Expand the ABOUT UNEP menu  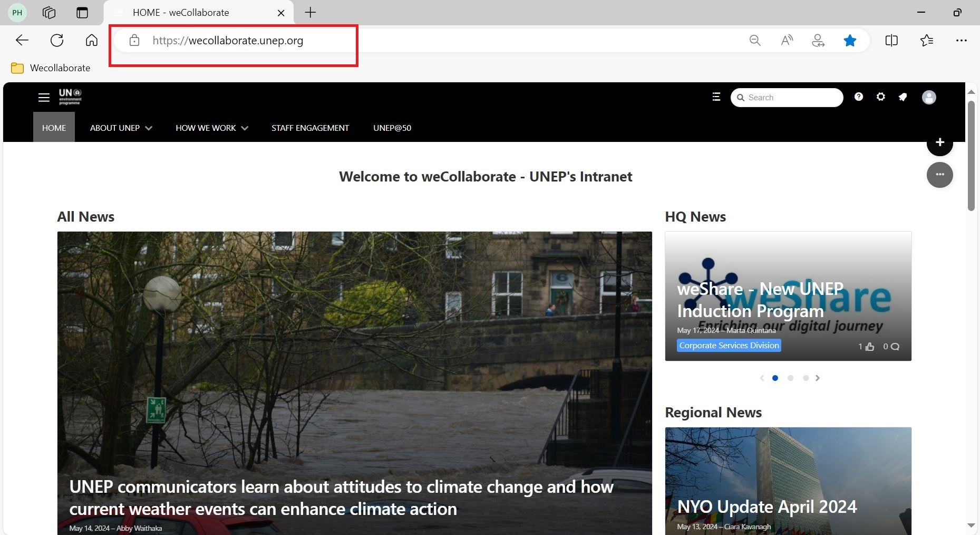pos(121,128)
